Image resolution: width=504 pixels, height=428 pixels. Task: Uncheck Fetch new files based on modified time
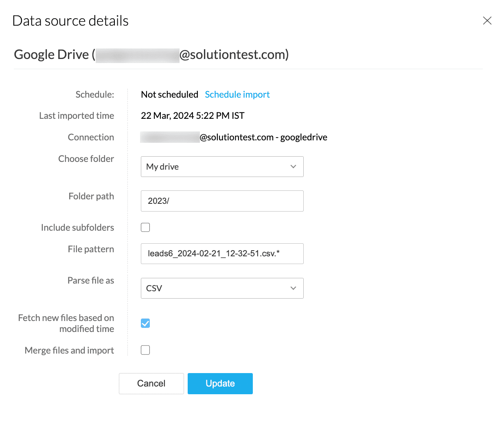pyautogui.click(x=145, y=323)
